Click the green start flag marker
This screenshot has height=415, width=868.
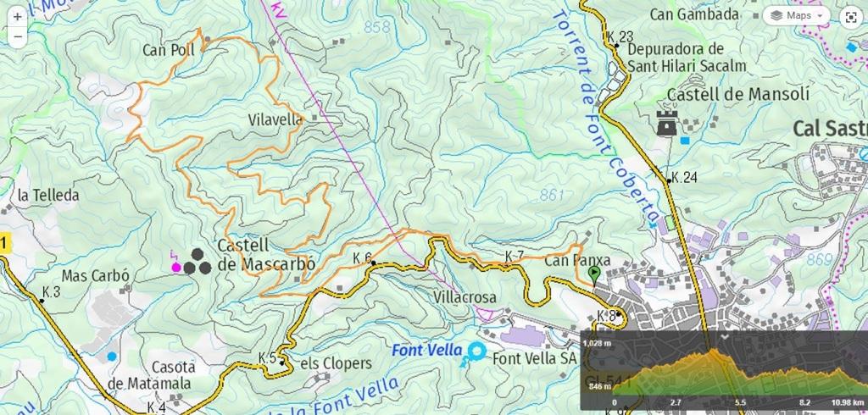click(594, 274)
